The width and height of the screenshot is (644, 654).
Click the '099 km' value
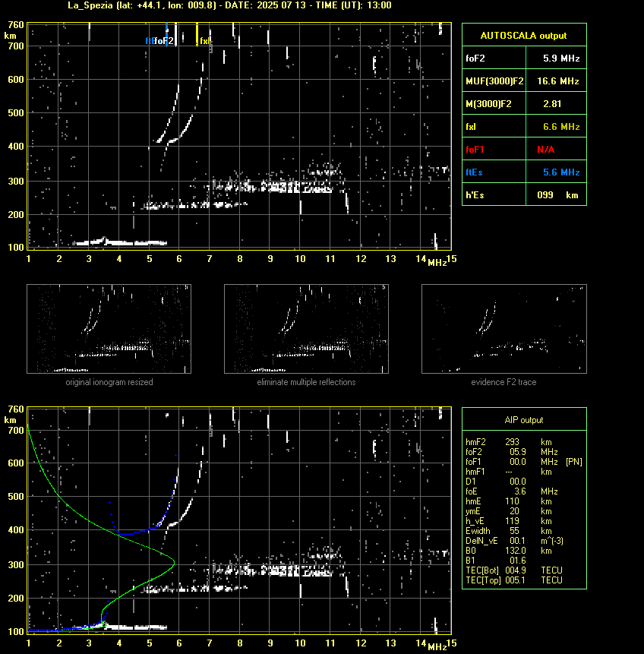557,194
